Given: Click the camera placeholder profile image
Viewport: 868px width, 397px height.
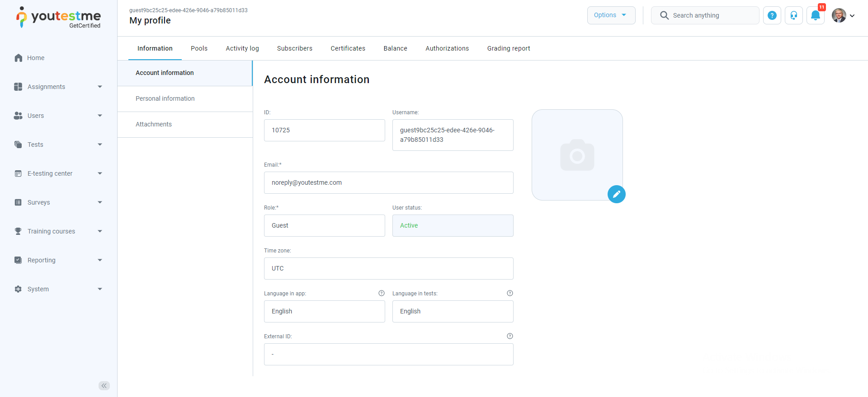Looking at the screenshot, I should coord(577,155).
